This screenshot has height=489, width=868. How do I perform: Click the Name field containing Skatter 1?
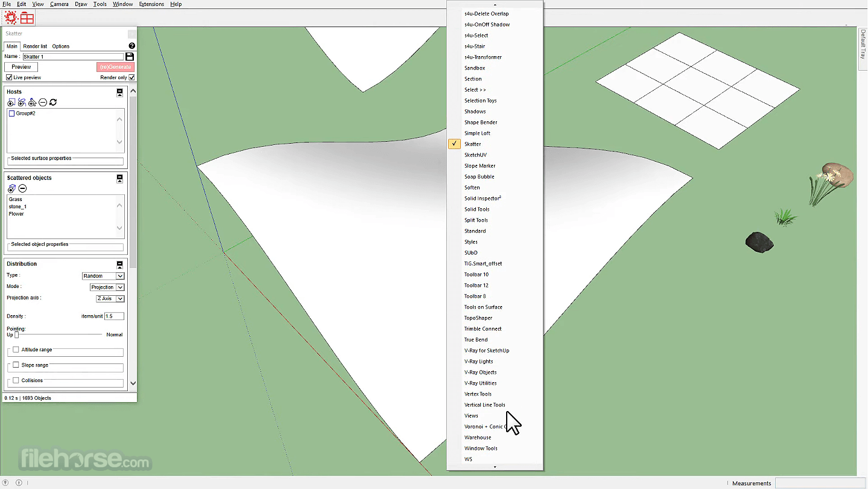(x=73, y=57)
